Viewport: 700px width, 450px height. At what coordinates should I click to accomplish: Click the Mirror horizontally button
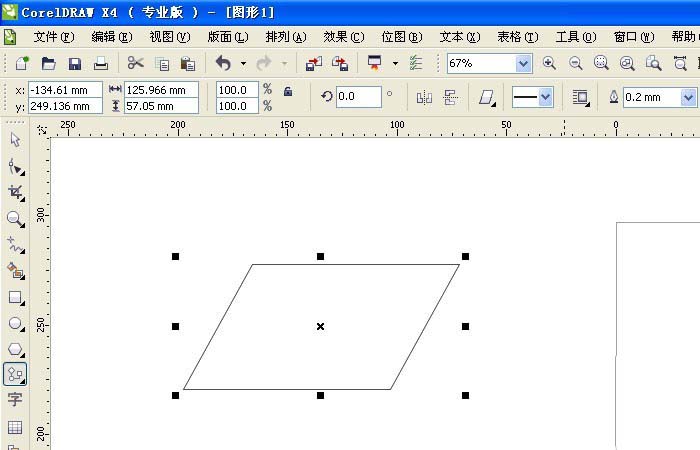(x=424, y=97)
